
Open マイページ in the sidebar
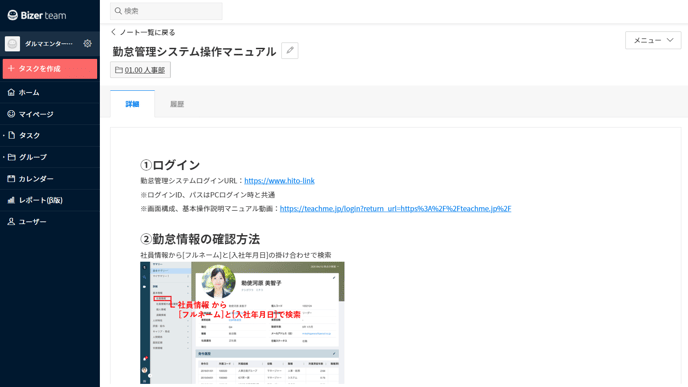(50, 114)
